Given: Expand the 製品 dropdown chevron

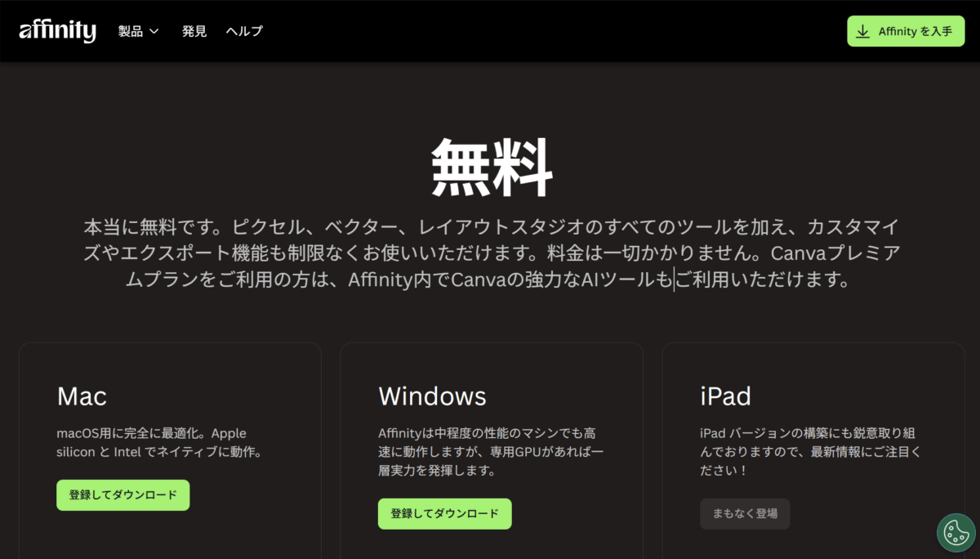Looking at the screenshot, I should (154, 32).
